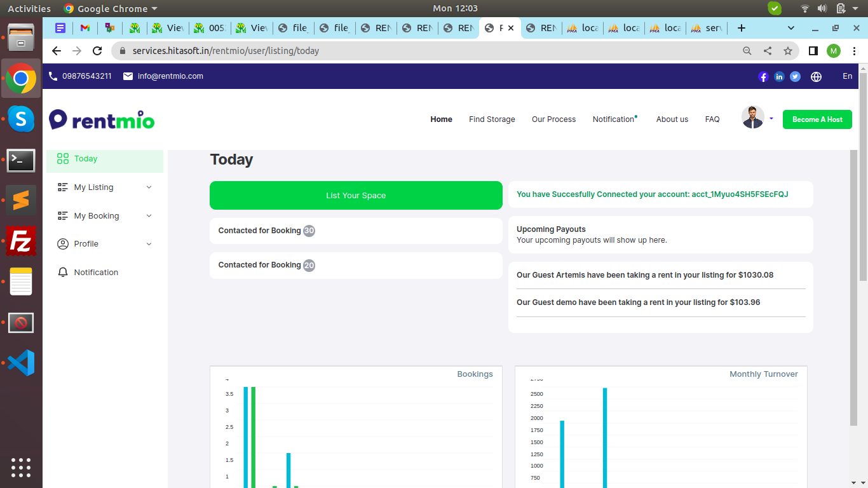The width and height of the screenshot is (868, 488).
Task: Launch FileZilla from the dock
Action: 21,241
